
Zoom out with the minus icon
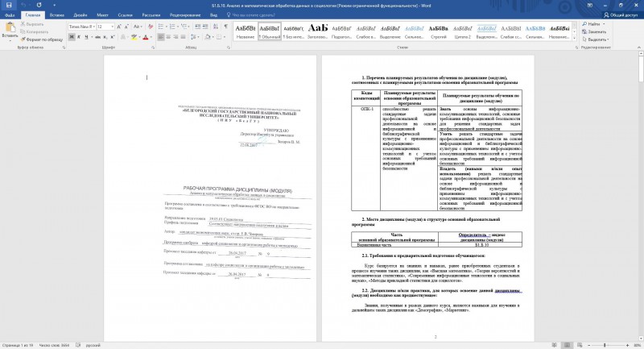[589, 345]
